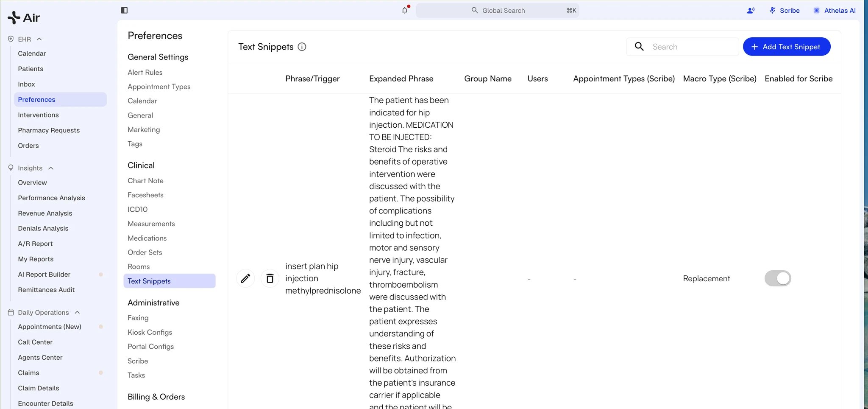Collapse the Insights section chevron
The height and width of the screenshot is (409, 868).
[x=51, y=168]
